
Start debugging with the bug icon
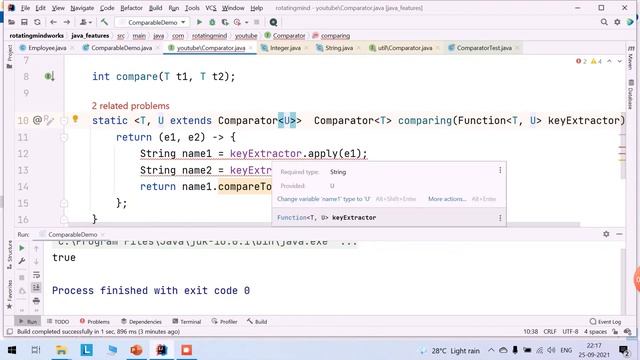[x=212, y=22]
